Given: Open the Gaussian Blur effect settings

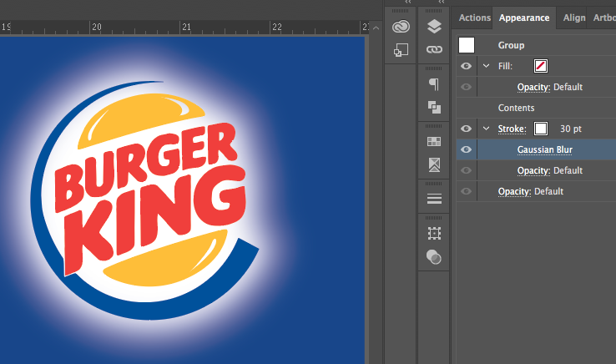Looking at the screenshot, I should (x=544, y=149).
